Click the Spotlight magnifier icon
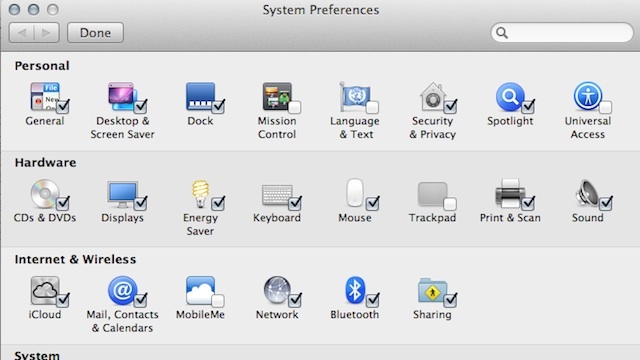640x360 pixels. click(510, 96)
